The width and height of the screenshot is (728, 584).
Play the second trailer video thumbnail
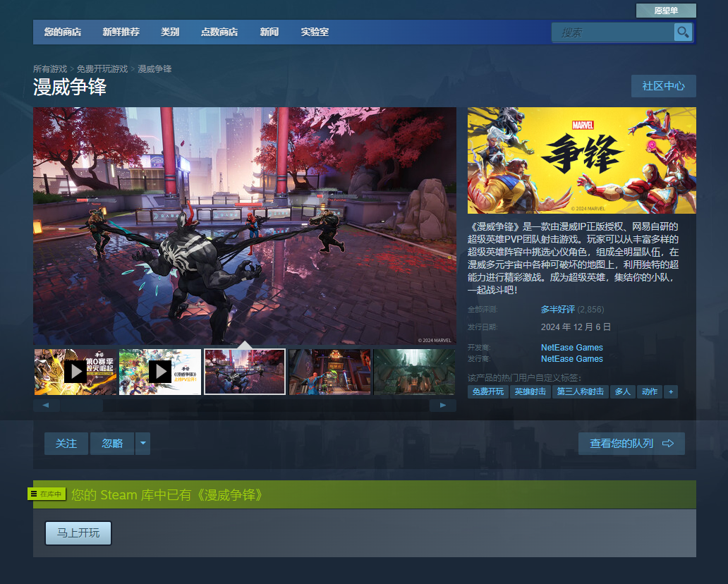160,372
